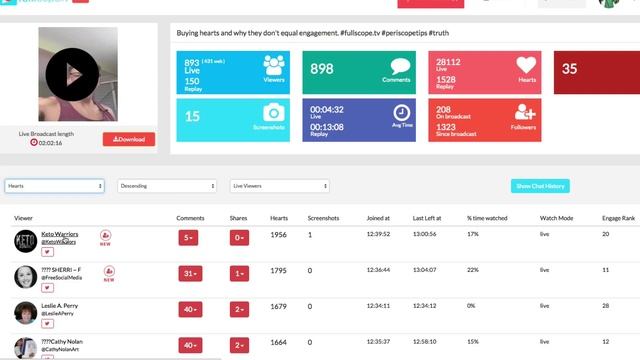
Task: Expand Cathy Nolan comments 40 dropdown
Action: pos(190,345)
